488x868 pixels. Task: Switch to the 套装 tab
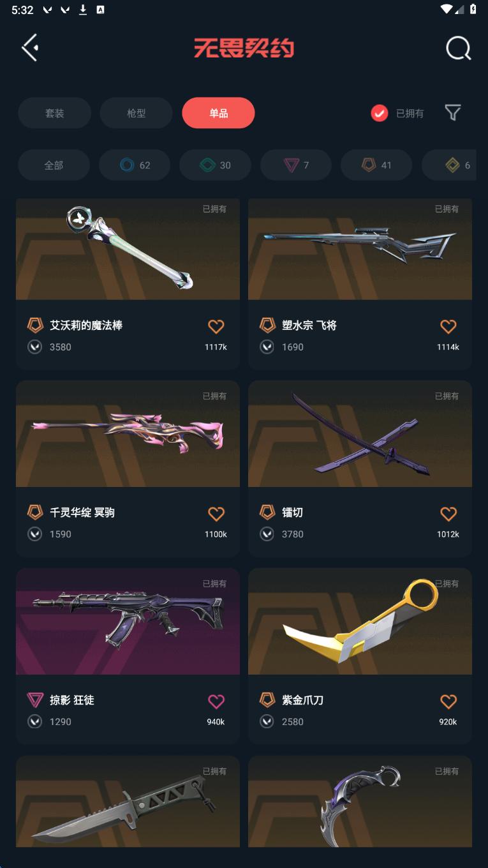click(x=54, y=113)
